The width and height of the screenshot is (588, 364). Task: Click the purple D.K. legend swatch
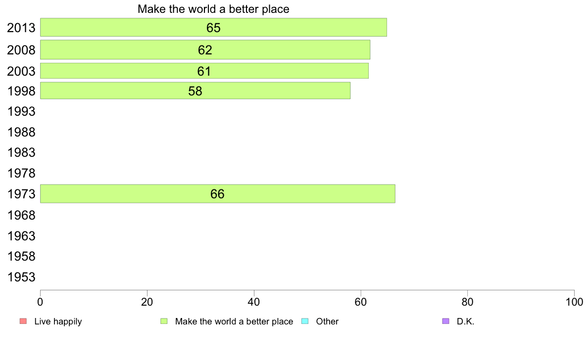(x=445, y=321)
